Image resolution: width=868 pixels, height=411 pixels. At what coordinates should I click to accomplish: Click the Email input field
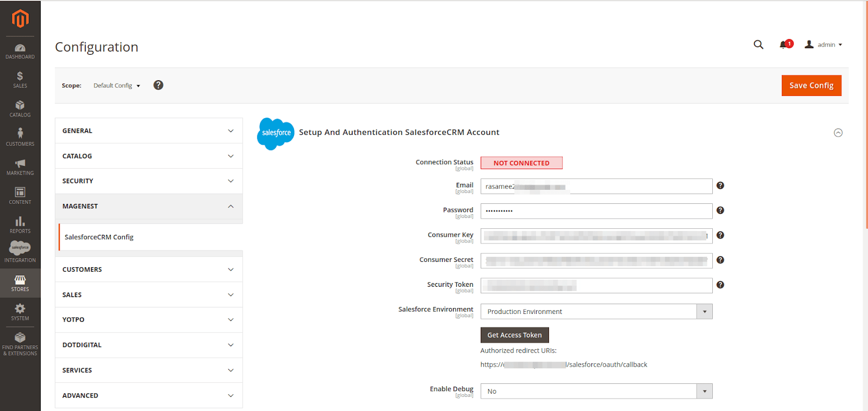596,187
